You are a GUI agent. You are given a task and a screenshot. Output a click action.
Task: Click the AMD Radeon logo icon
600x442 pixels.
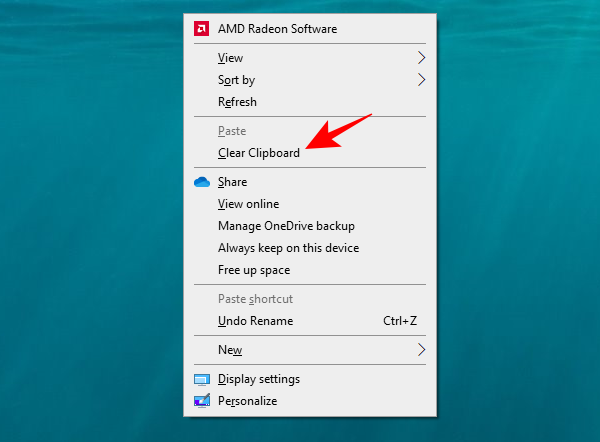201,29
